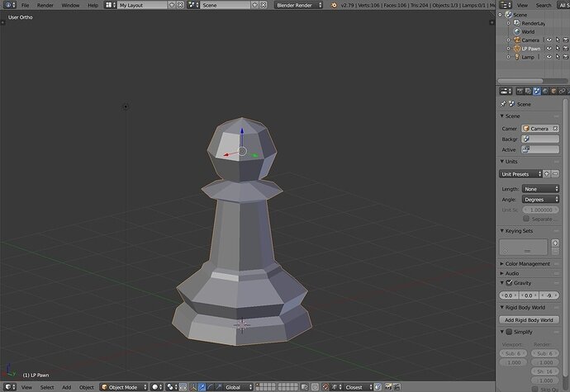Open the Help menu

tap(93, 5)
